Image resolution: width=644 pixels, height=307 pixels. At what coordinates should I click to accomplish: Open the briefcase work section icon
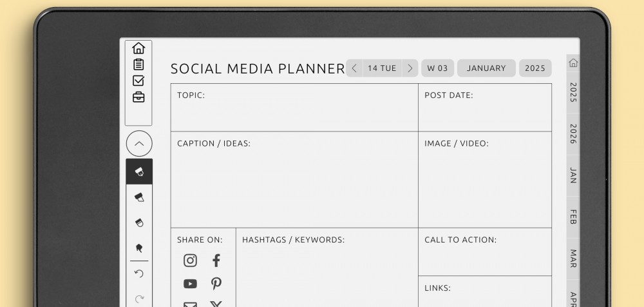[138, 97]
